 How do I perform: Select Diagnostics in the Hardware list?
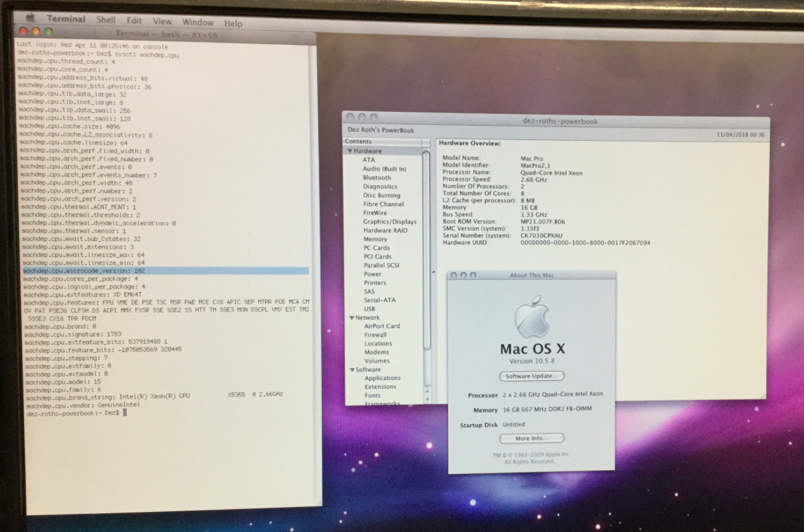coord(380,187)
